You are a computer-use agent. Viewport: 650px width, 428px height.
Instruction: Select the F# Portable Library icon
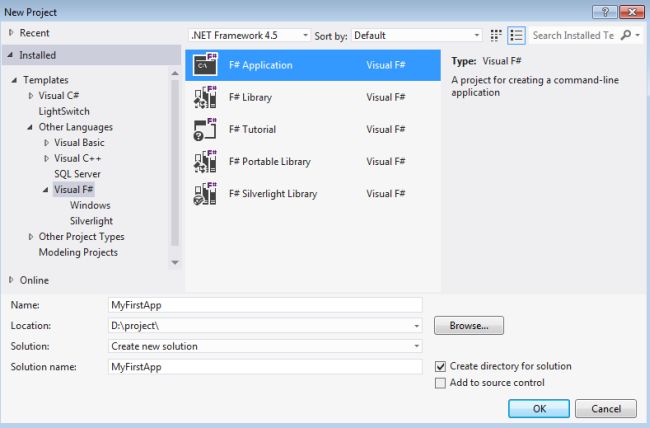(205, 161)
